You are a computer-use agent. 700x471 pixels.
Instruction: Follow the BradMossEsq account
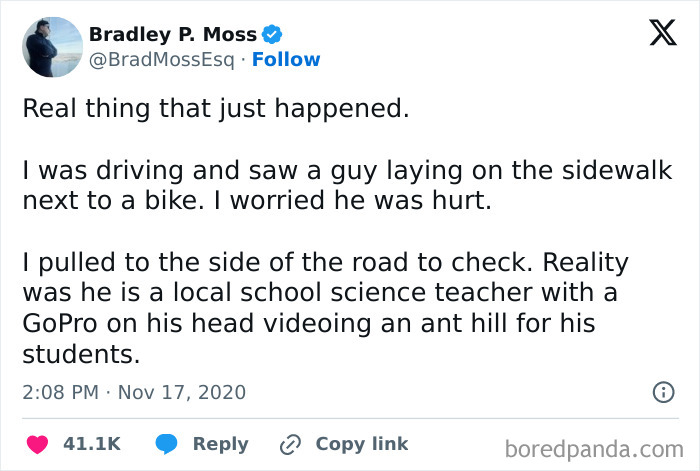pos(286,60)
